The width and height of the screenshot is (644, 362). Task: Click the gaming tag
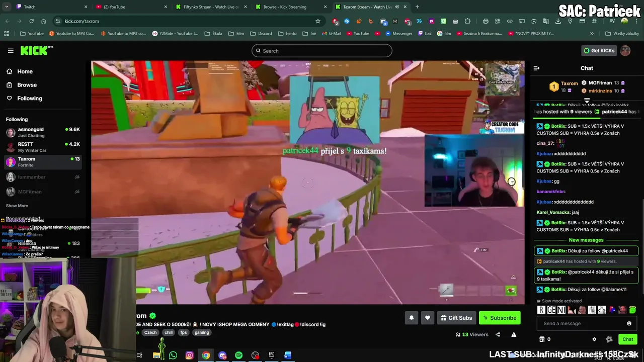tap(202, 332)
